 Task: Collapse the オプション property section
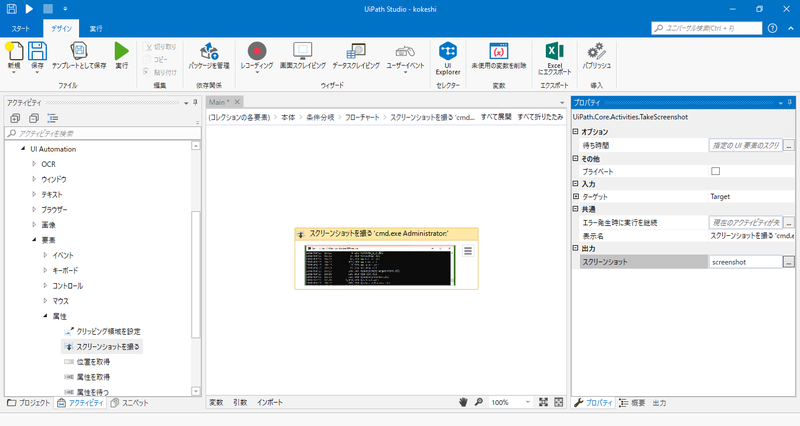(x=576, y=131)
